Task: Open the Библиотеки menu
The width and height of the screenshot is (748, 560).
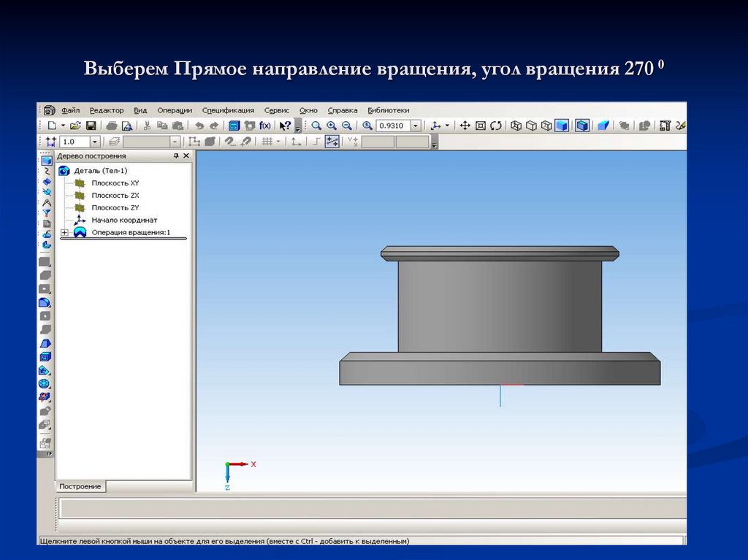Action: pos(388,110)
